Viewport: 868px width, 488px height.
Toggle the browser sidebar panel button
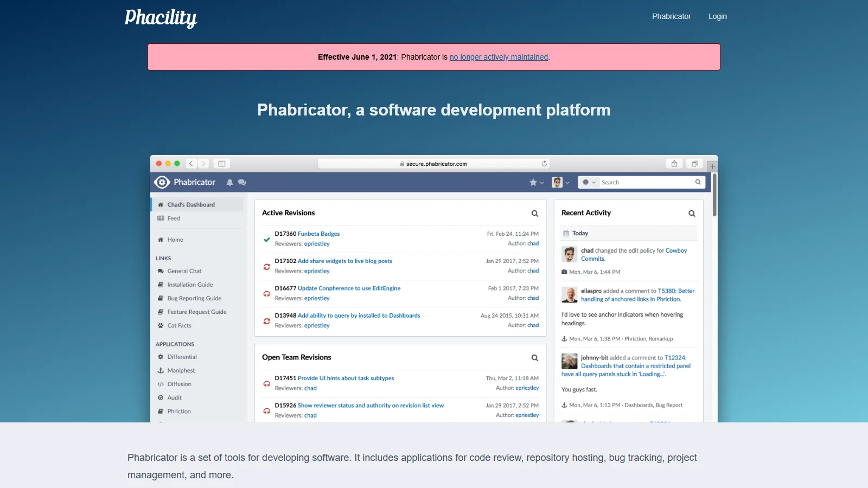click(222, 164)
